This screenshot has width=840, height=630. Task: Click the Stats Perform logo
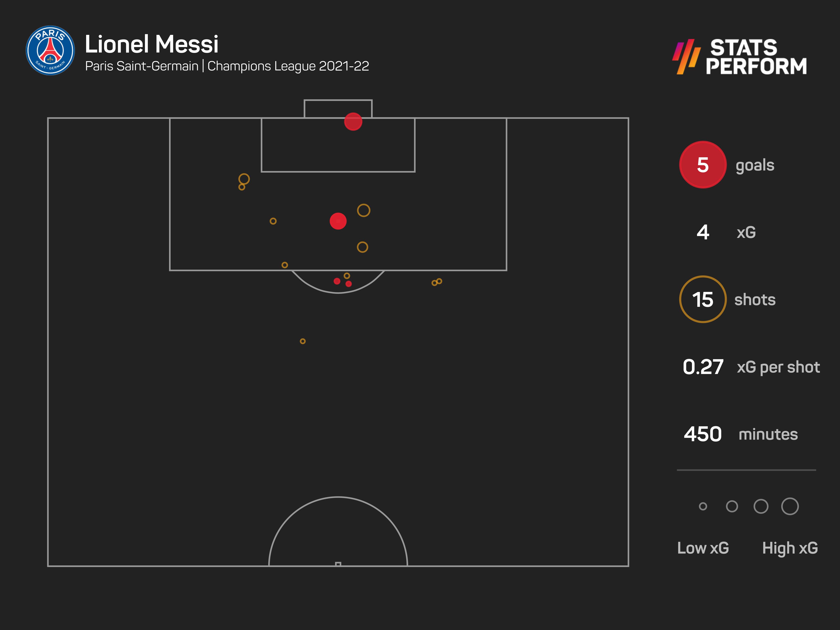739,56
